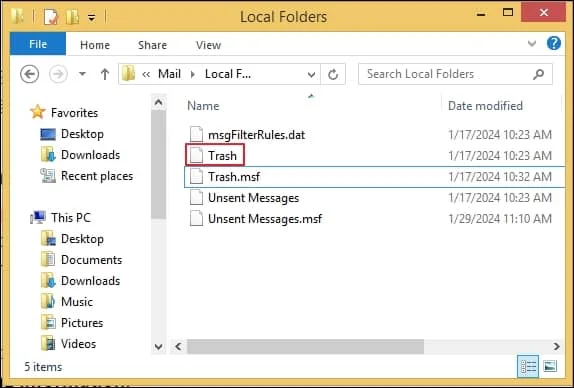The width and height of the screenshot is (574, 388).
Task: Select the Unsent Messages file
Action: (253, 198)
